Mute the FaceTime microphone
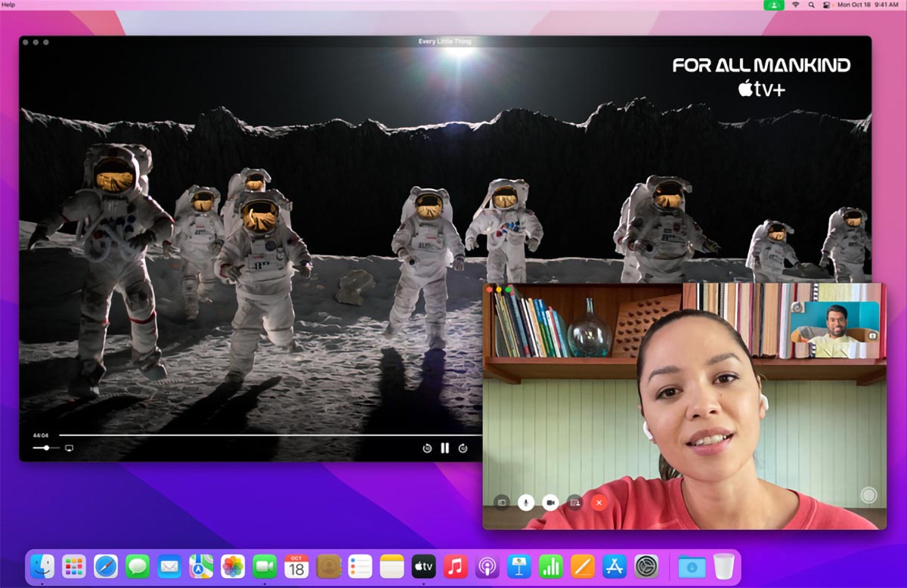907x588 pixels. 526,502
